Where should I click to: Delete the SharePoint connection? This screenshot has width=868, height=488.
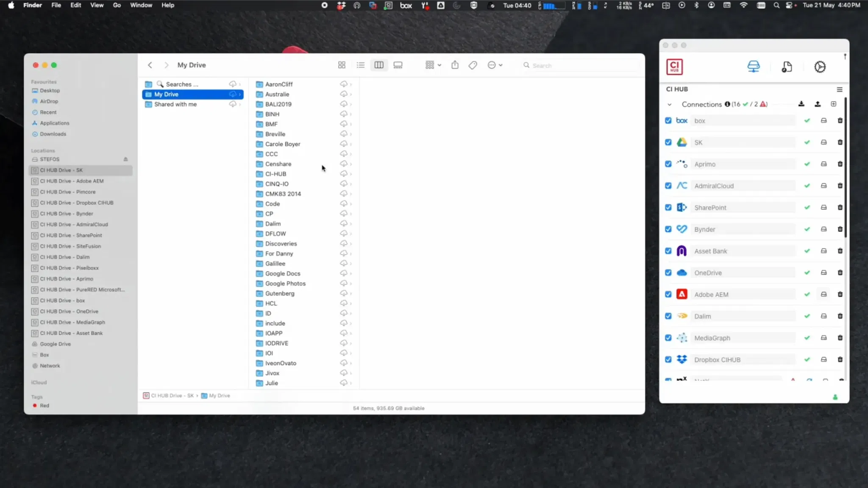pyautogui.click(x=840, y=208)
